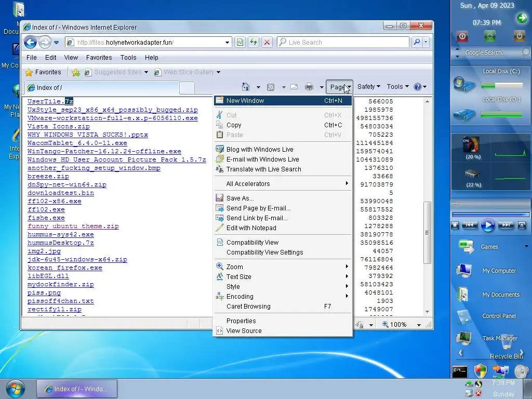The width and height of the screenshot is (532, 399).
Task: Open the korean_firefox.exe link
Action: click(x=65, y=268)
